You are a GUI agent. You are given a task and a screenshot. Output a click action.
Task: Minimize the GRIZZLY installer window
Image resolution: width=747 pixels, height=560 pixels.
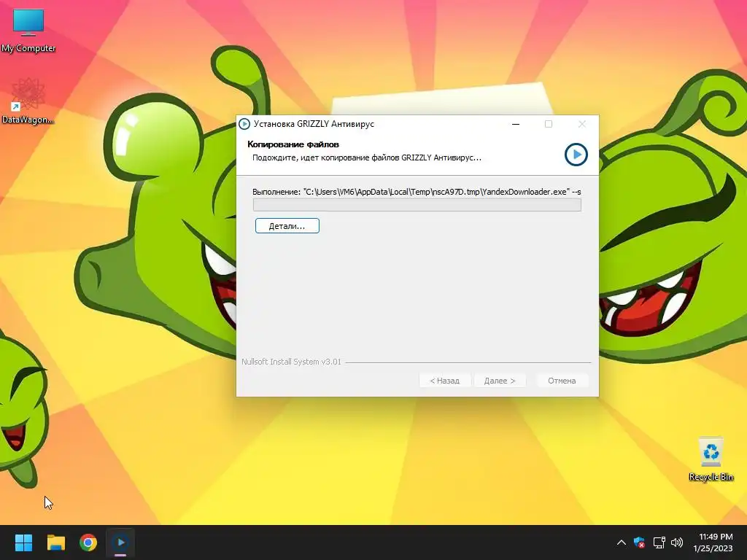[x=516, y=124]
